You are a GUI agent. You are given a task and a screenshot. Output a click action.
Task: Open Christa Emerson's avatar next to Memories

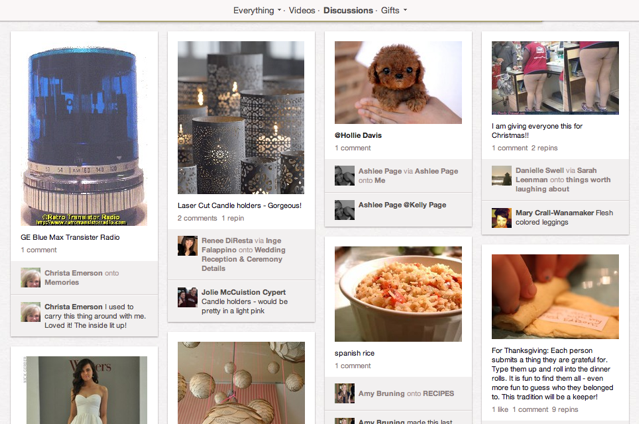tap(31, 278)
